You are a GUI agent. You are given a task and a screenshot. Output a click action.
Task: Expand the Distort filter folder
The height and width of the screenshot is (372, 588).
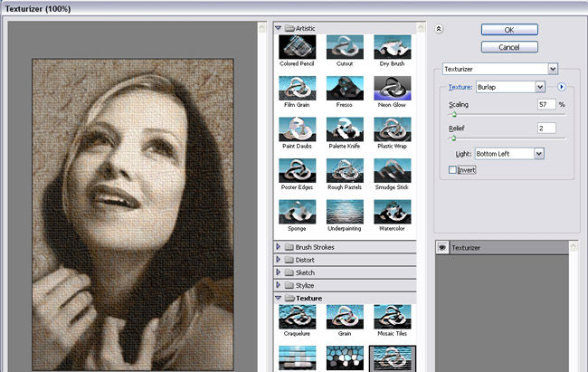click(278, 260)
